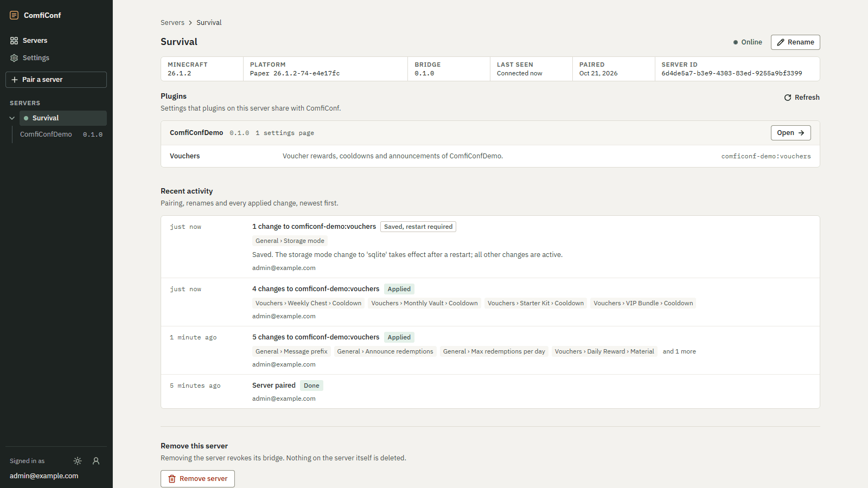Rename the Survival server
This screenshot has width=868, height=488.
pyautogui.click(x=795, y=42)
